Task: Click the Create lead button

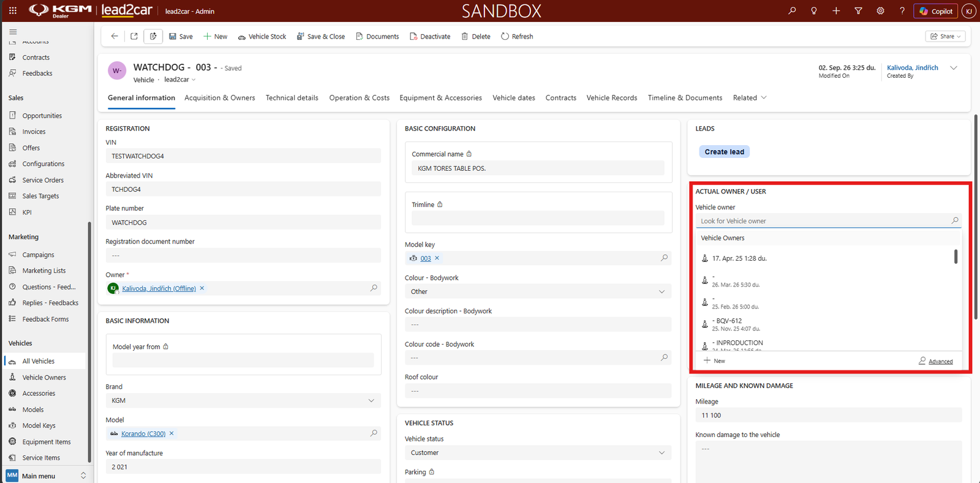Action: click(724, 152)
